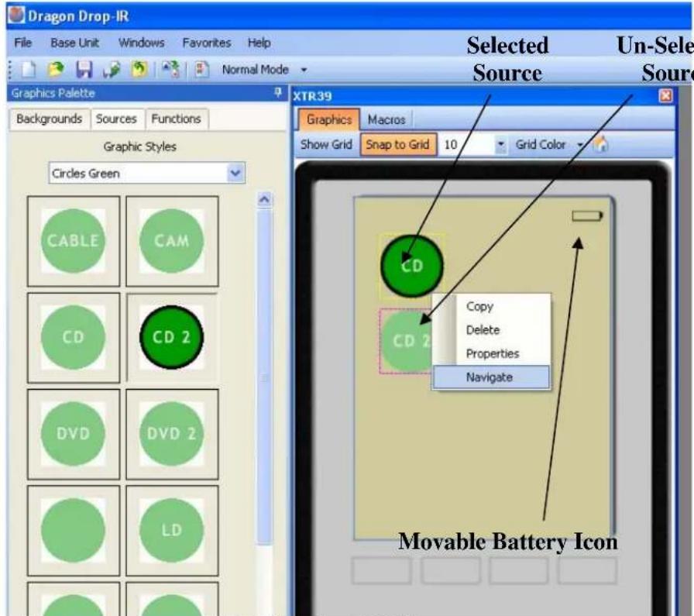Switch to the Sources tab

click(116, 119)
